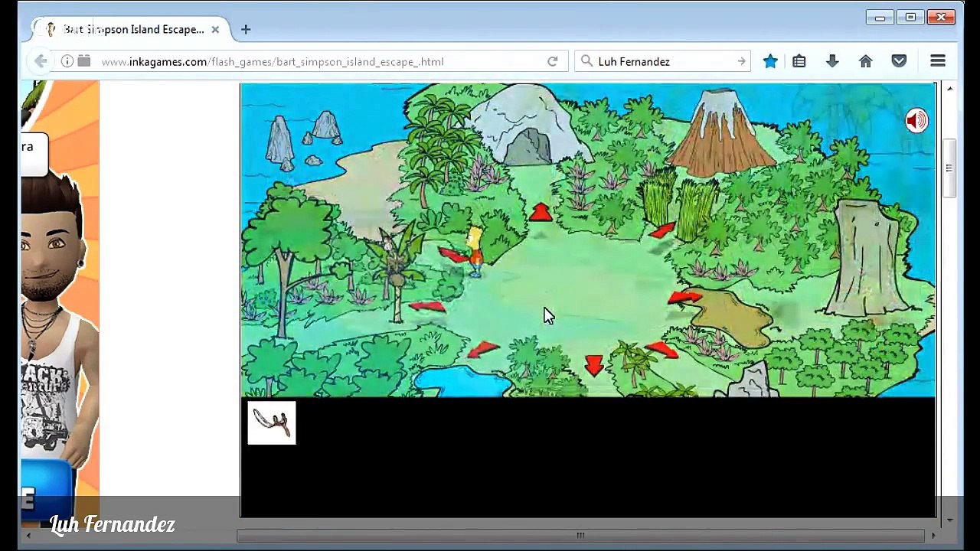
Task: Click the red arrow beside the bamboo stalks
Action: click(661, 230)
